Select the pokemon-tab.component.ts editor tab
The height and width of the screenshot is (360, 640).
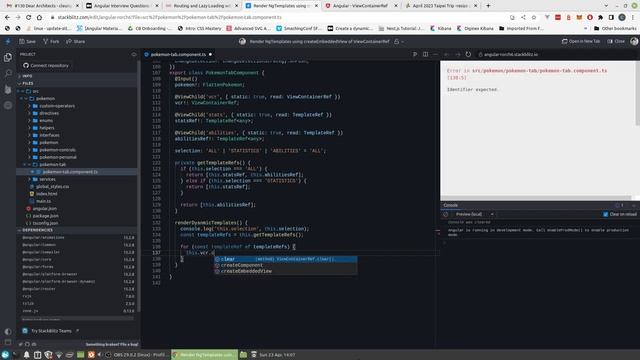[178, 54]
